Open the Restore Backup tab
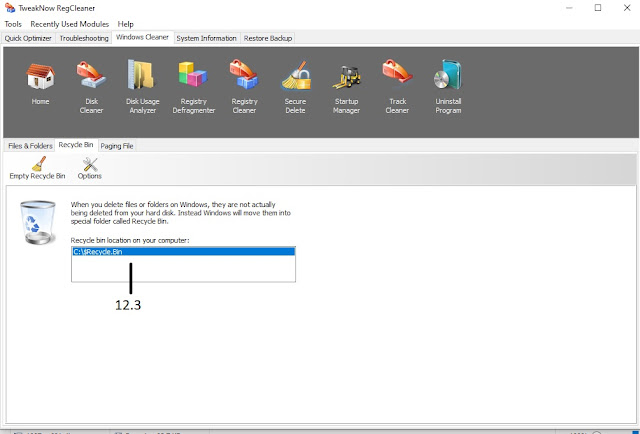The height and width of the screenshot is (434, 640). pyautogui.click(x=268, y=38)
